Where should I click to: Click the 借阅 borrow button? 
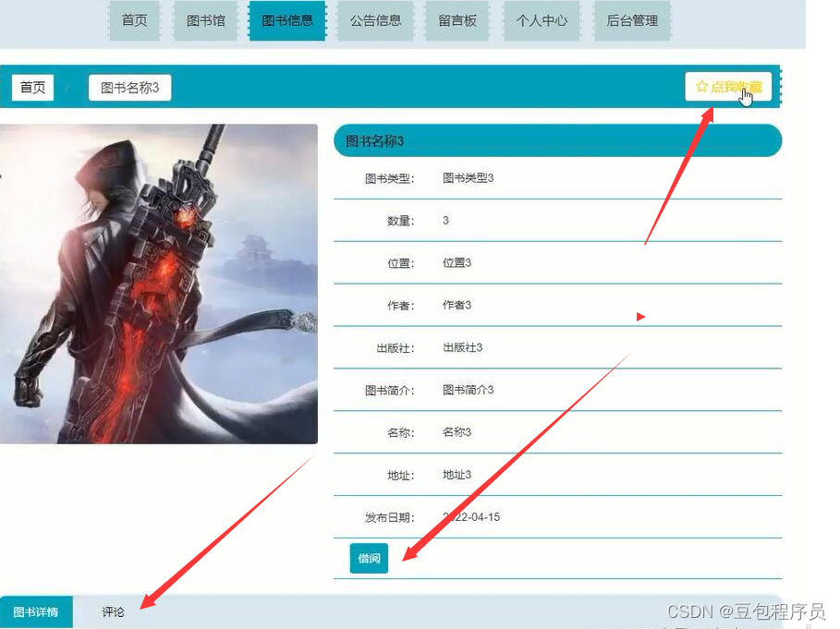coord(367,558)
